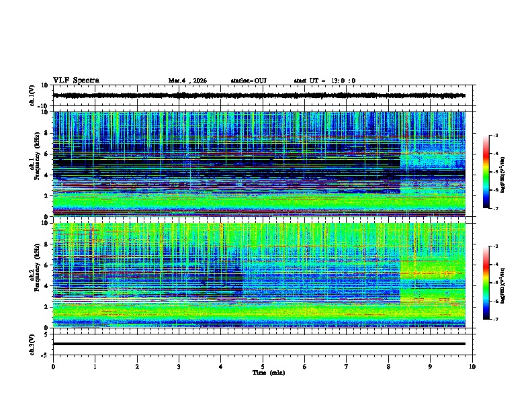Image resolution: width=532 pixels, height=411 pixels.
Task: Click the ch.1 spectrogram color bar
Action: pos(486,172)
